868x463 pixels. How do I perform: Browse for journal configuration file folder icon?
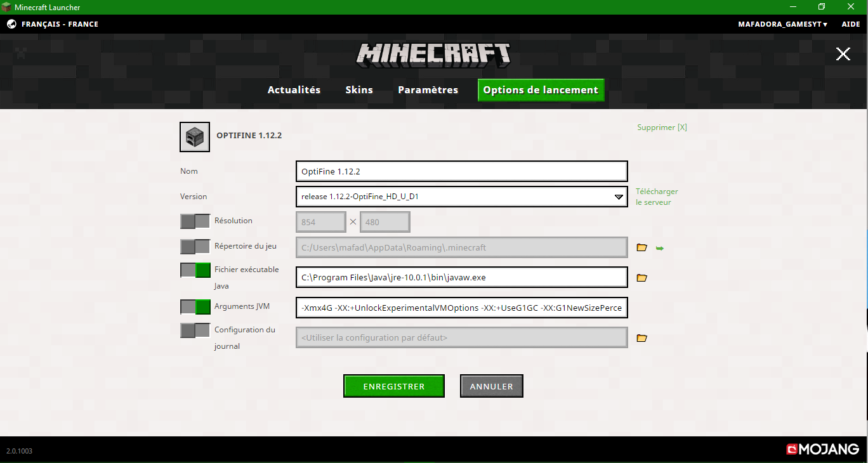[x=641, y=338]
